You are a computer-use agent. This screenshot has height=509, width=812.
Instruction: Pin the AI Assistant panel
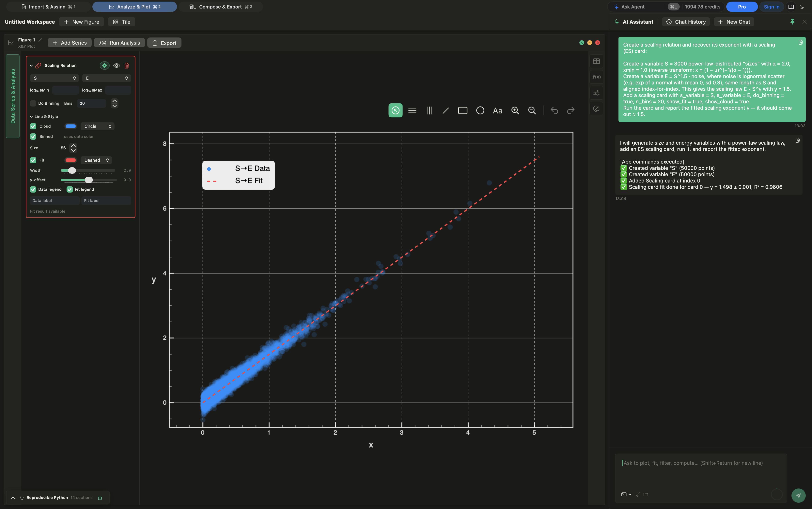(x=792, y=22)
